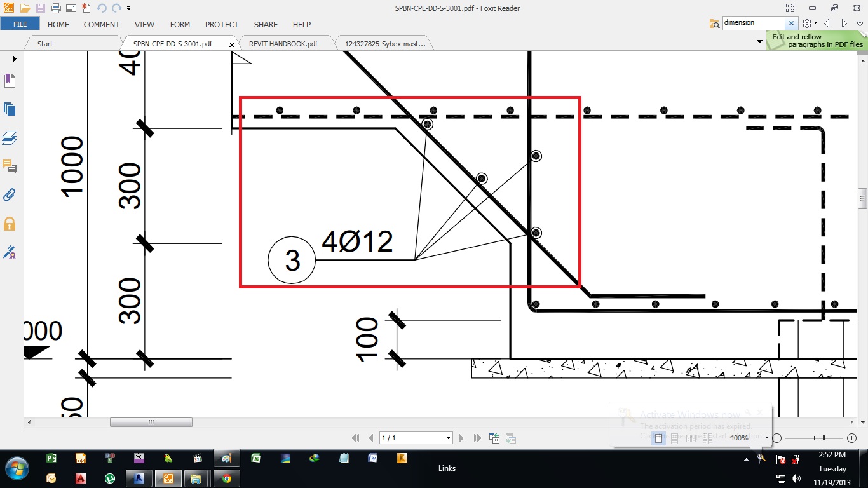
Task: Open the Security panel with lock icon
Action: point(10,223)
